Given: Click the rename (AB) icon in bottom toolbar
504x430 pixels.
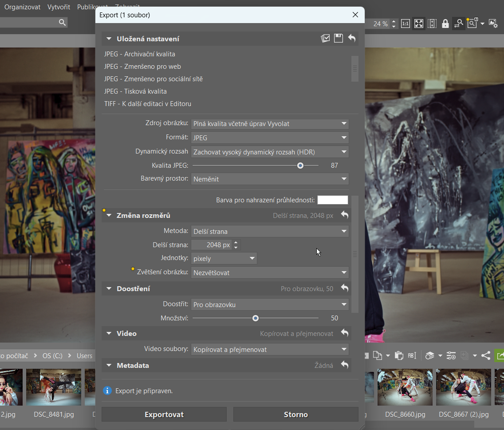Looking at the screenshot, I should click(x=412, y=355).
